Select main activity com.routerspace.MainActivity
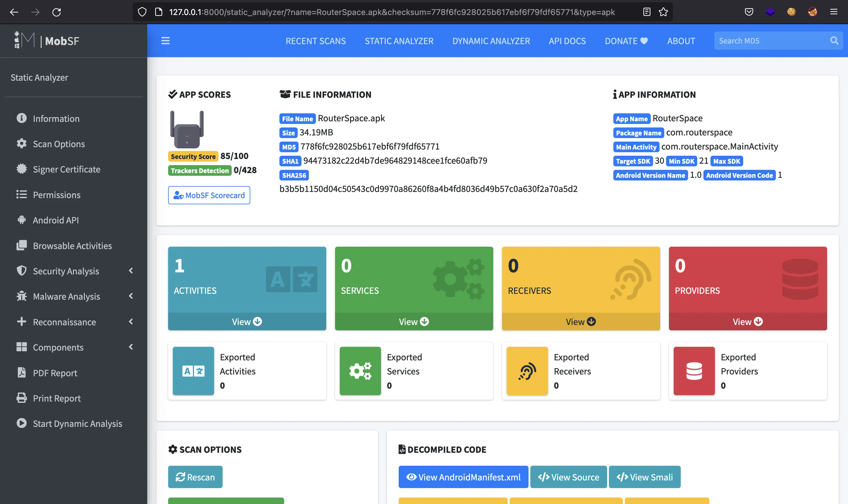This screenshot has height=504, width=848. (720, 146)
